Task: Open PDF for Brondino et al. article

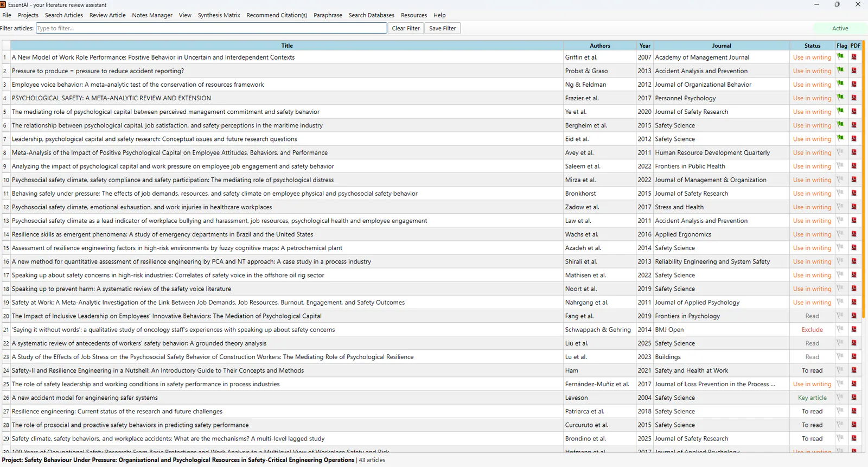Action: pyautogui.click(x=854, y=438)
